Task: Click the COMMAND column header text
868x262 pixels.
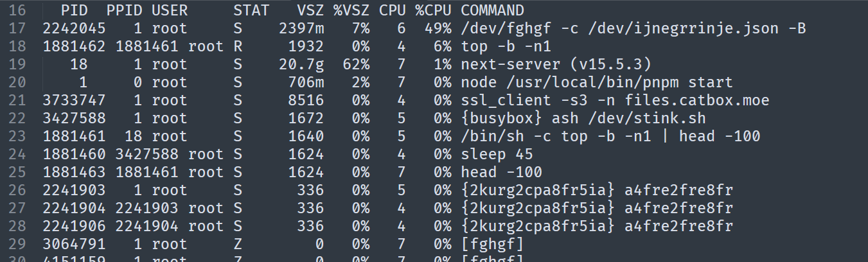Action: (492, 11)
